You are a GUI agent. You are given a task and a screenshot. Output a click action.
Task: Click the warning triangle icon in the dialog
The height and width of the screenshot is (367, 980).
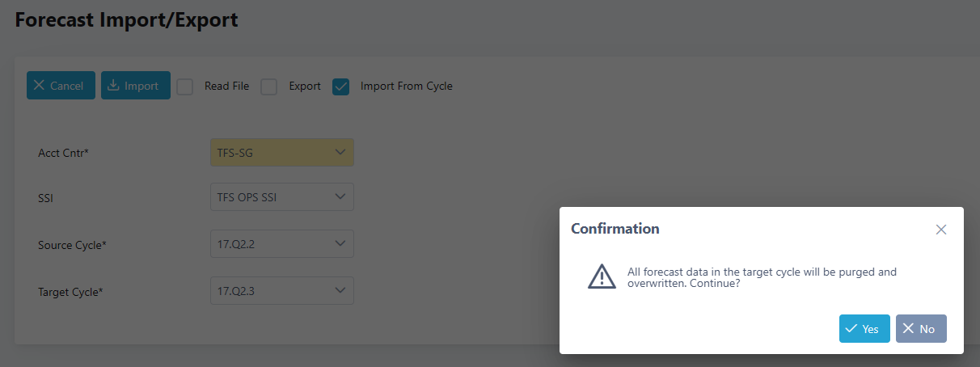602,276
